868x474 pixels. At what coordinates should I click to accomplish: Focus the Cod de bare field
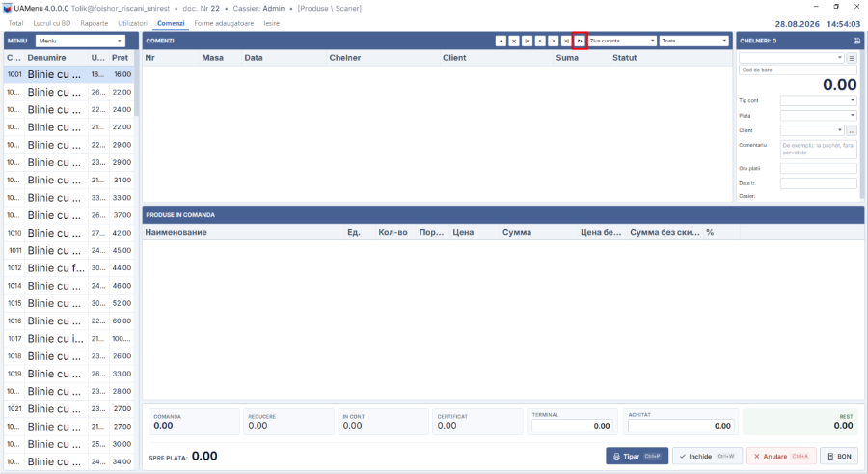(798, 70)
